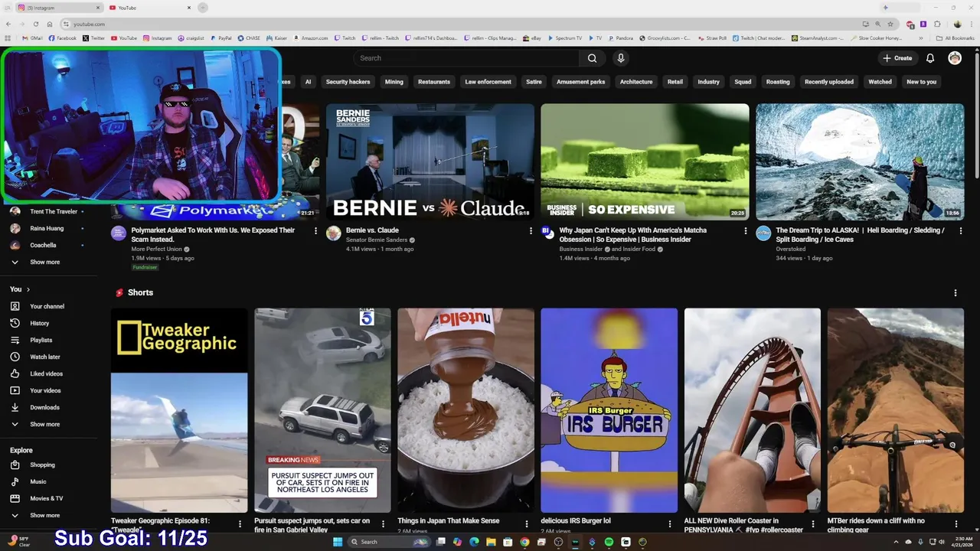Click the YouTube search magnifier button
The image size is (980, 551).
click(x=592, y=58)
